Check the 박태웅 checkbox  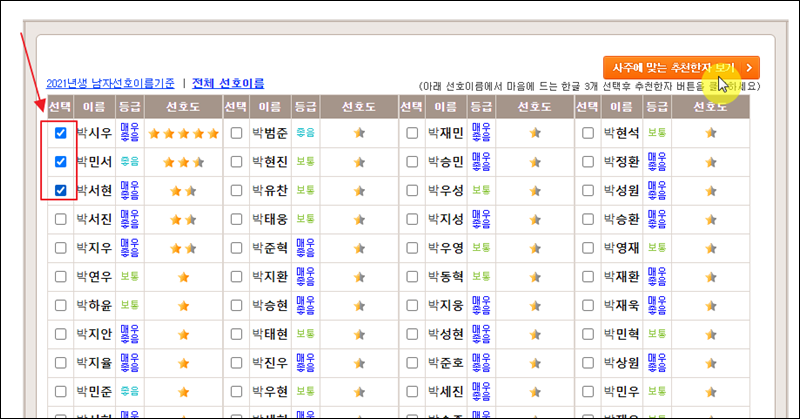pyautogui.click(x=236, y=219)
